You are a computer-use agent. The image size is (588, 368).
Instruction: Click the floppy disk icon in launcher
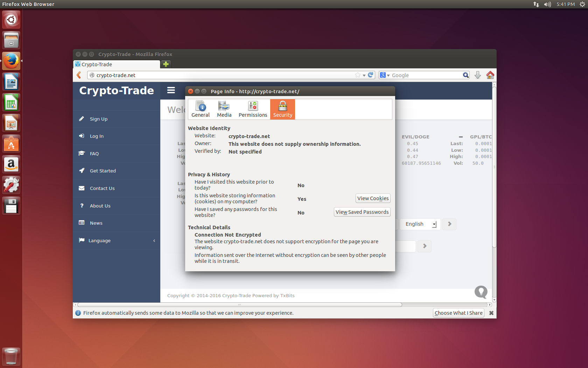pos(11,206)
